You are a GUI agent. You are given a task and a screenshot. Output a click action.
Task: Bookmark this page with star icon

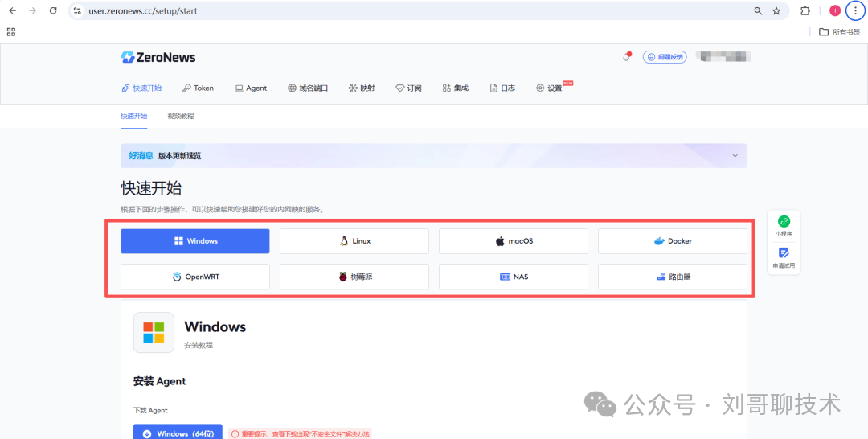pyautogui.click(x=776, y=11)
